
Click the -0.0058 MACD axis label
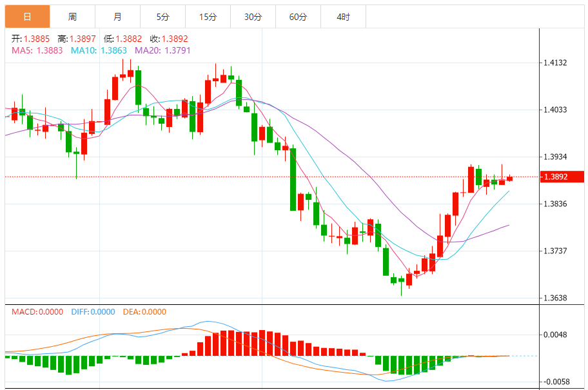[553, 382]
